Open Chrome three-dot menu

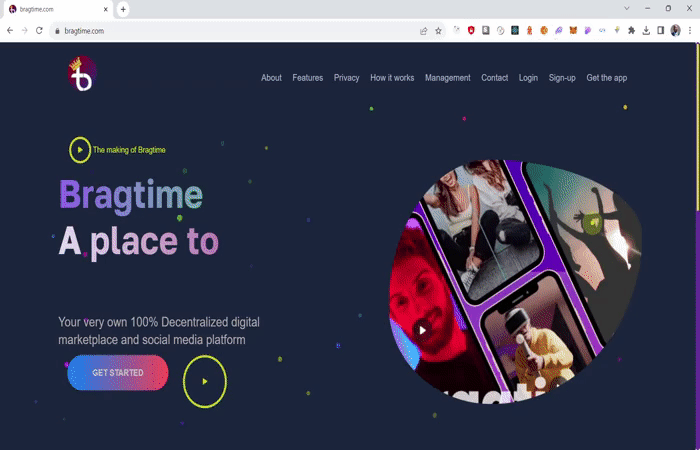point(690,30)
